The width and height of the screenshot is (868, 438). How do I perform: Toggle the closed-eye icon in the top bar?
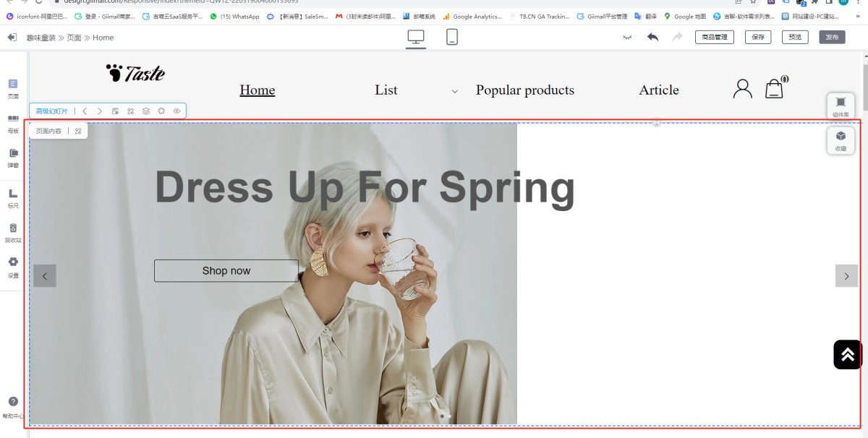627,37
